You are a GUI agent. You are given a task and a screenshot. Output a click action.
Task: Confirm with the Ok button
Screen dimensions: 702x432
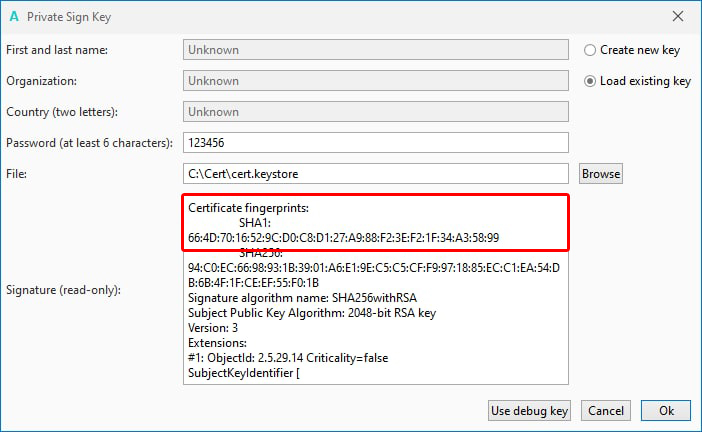[x=665, y=411]
